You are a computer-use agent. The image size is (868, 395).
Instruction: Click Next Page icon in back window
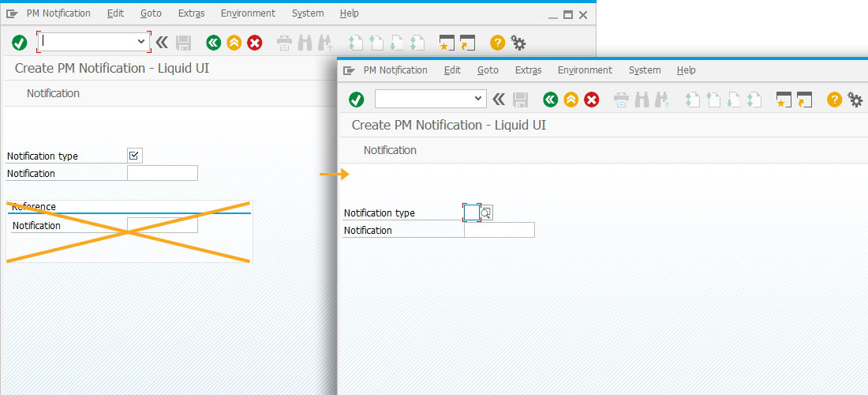(x=396, y=43)
